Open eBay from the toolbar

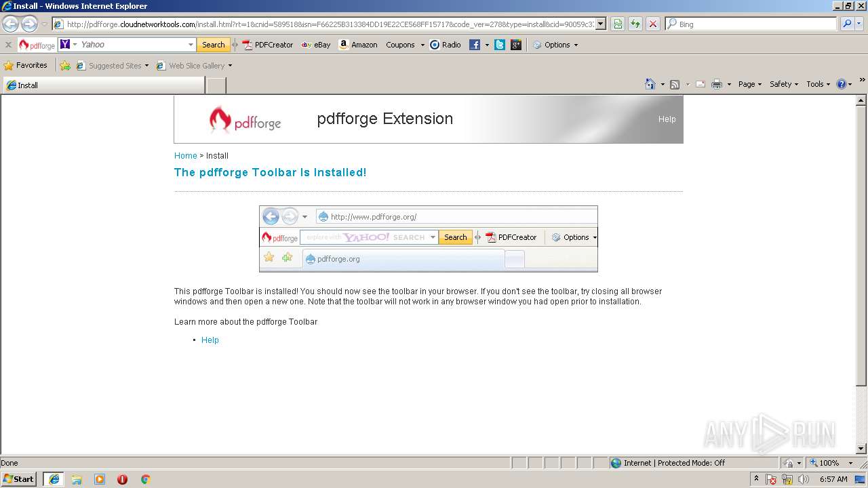[x=316, y=45]
